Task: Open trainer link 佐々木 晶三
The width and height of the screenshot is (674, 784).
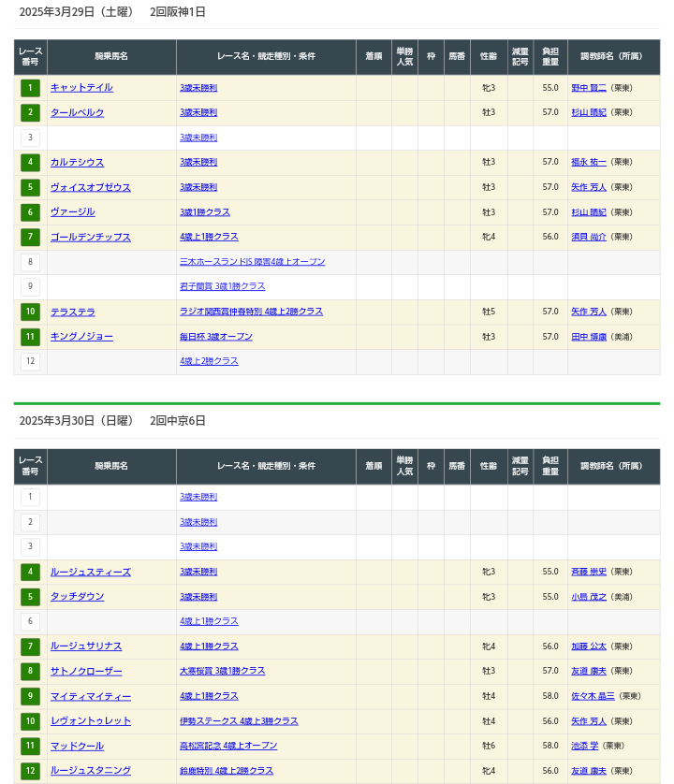Action: (593, 696)
